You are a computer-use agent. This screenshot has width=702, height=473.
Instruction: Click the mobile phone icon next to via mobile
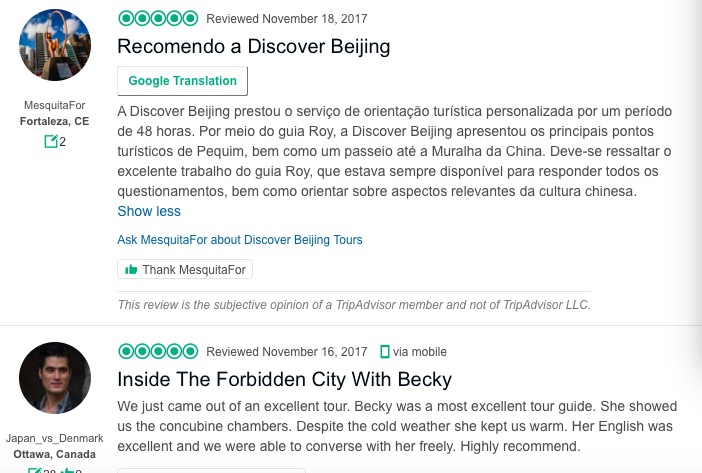click(x=385, y=352)
